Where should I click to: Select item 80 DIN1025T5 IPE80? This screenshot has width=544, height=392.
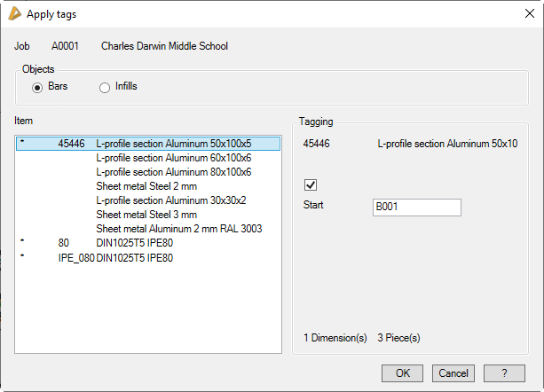pyautogui.click(x=135, y=243)
